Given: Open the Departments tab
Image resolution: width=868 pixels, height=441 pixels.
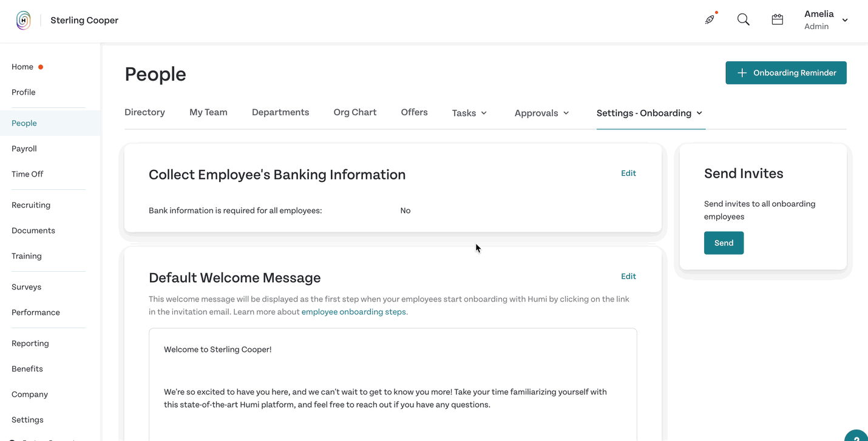Looking at the screenshot, I should pyautogui.click(x=280, y=112).
